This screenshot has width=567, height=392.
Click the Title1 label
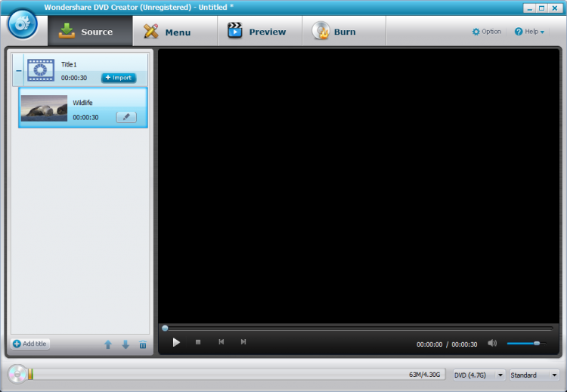coord(69,65)
